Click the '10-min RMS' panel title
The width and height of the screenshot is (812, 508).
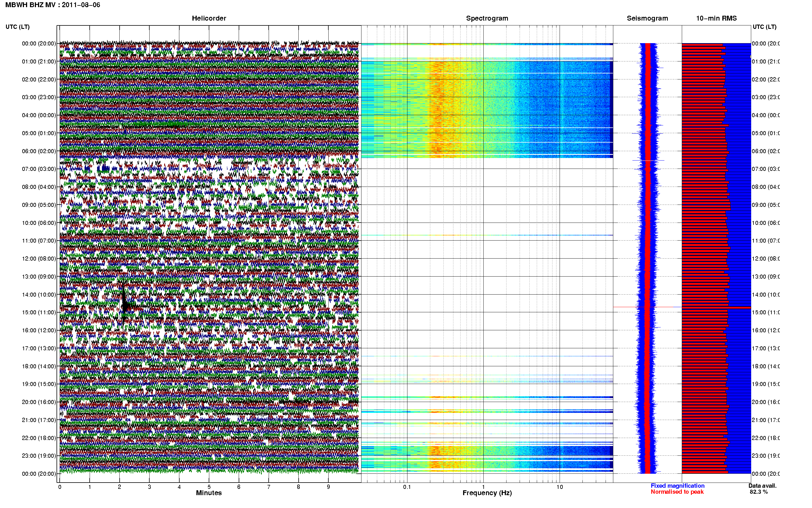pos(716,19)
